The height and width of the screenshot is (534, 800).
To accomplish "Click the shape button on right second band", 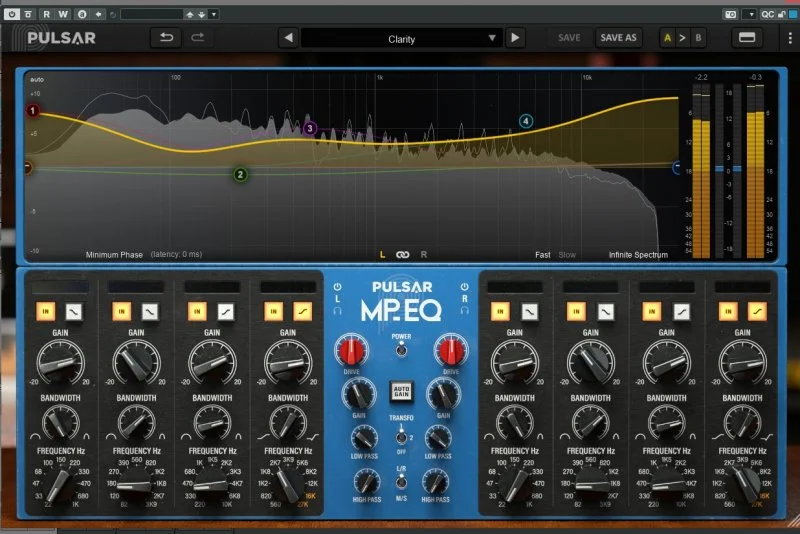I will (605, 311).
